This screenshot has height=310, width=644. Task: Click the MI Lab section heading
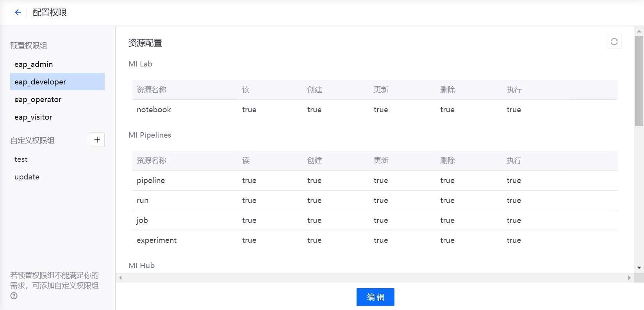(x=140, y=64)
